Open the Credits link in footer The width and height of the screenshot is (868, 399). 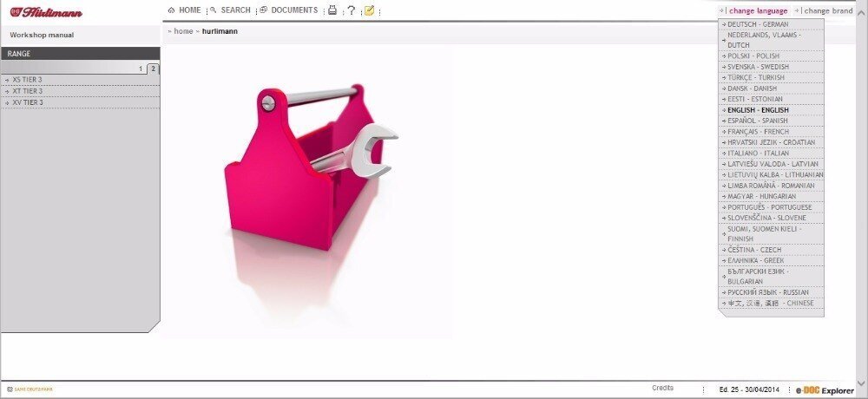662,388
